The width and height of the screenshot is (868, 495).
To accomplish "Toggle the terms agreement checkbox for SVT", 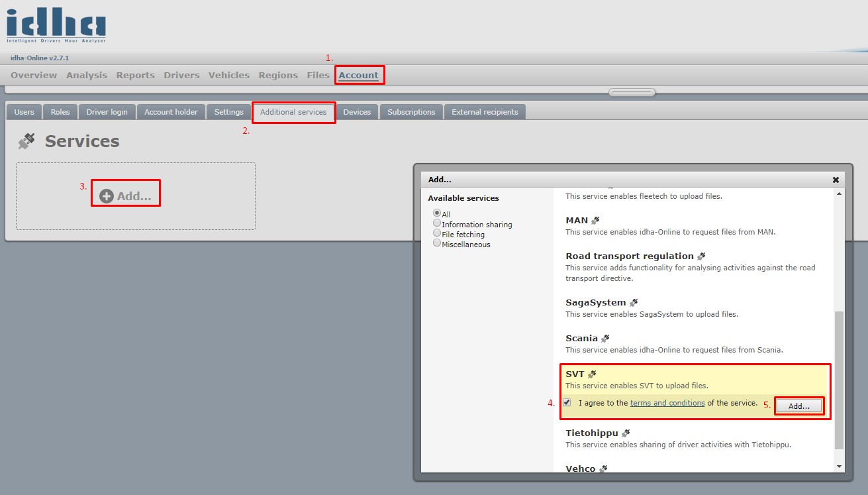I will [567, 402].
